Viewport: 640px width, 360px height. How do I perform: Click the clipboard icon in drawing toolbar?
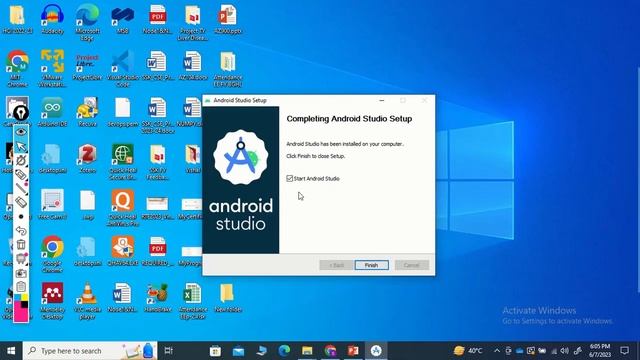tap(21, 287)
